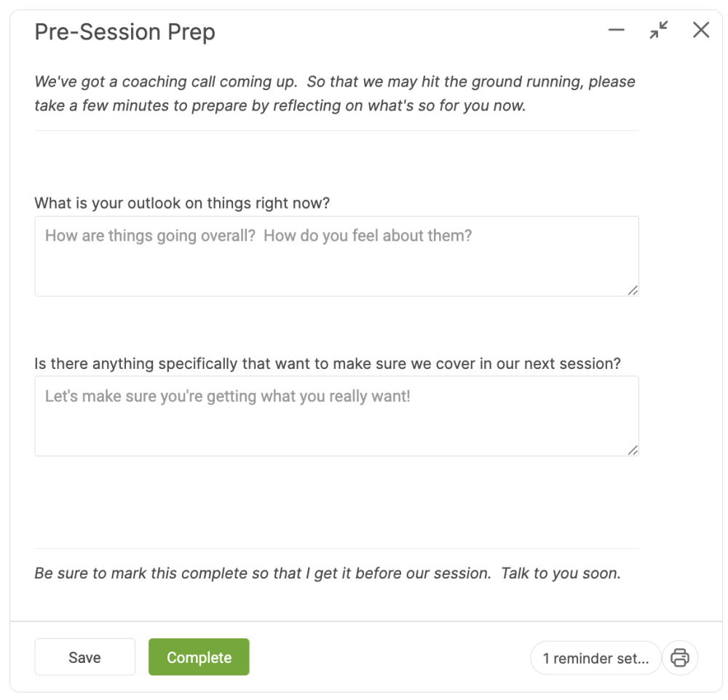728x700 pixels.
Task: Select the "Is there anything specifically" question label
Action: pyautogui.click(x=328, y=363)
